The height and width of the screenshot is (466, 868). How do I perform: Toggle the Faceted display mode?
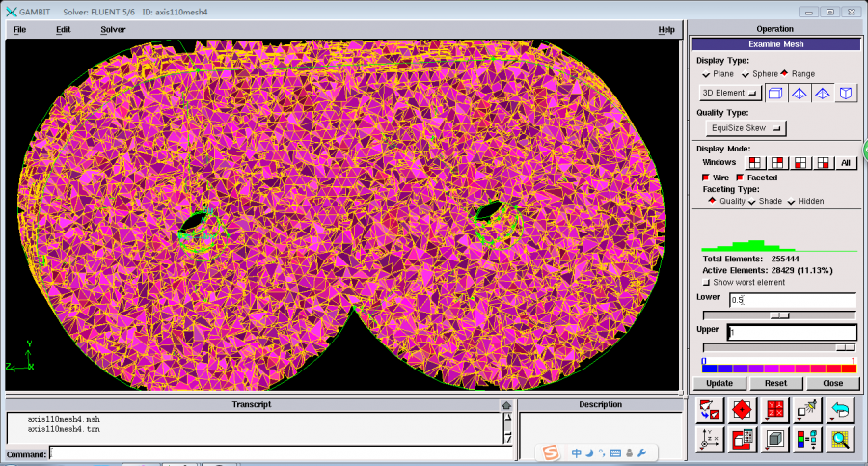pos(757,178)
